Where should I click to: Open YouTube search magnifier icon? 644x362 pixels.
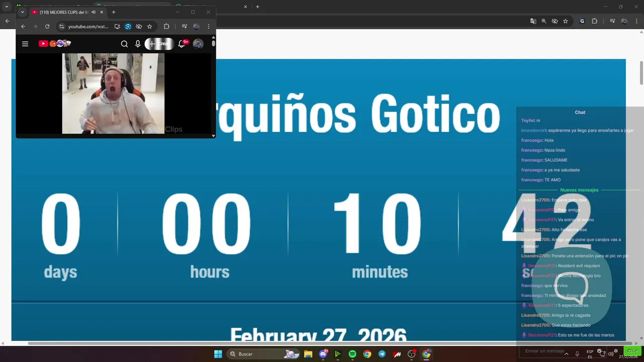(124, 44)
